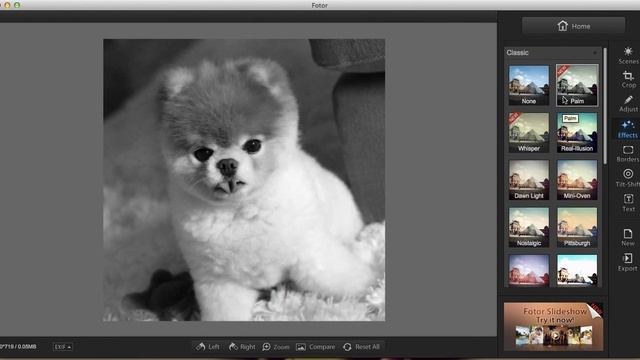
Task: Click the New file icon
Action: (x=628, y=237)
